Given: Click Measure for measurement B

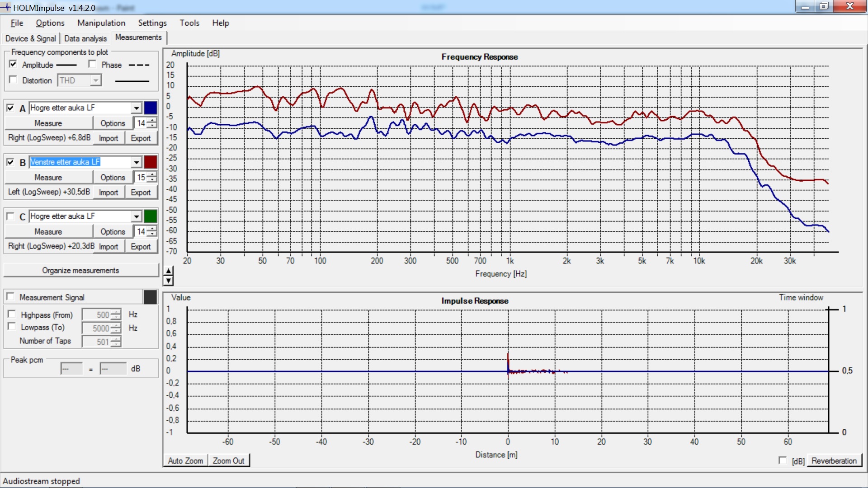Looking at the screenshot, I should coord(48,177).
